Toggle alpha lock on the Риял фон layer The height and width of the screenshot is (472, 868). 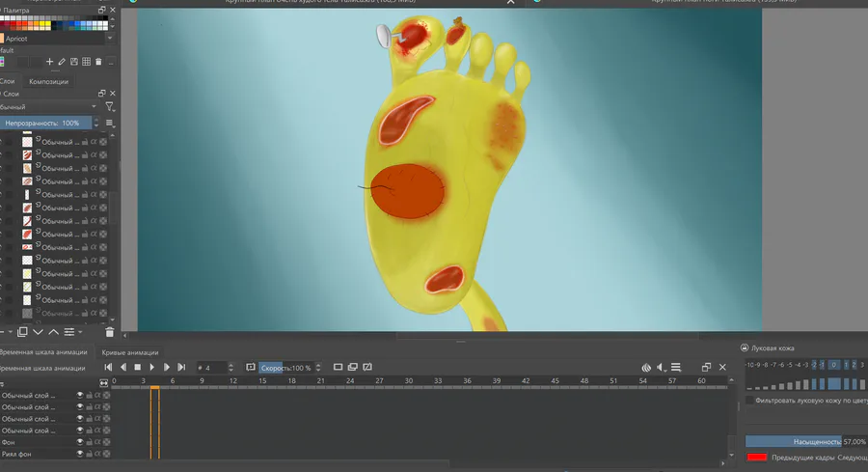click(x=97, y=454)
